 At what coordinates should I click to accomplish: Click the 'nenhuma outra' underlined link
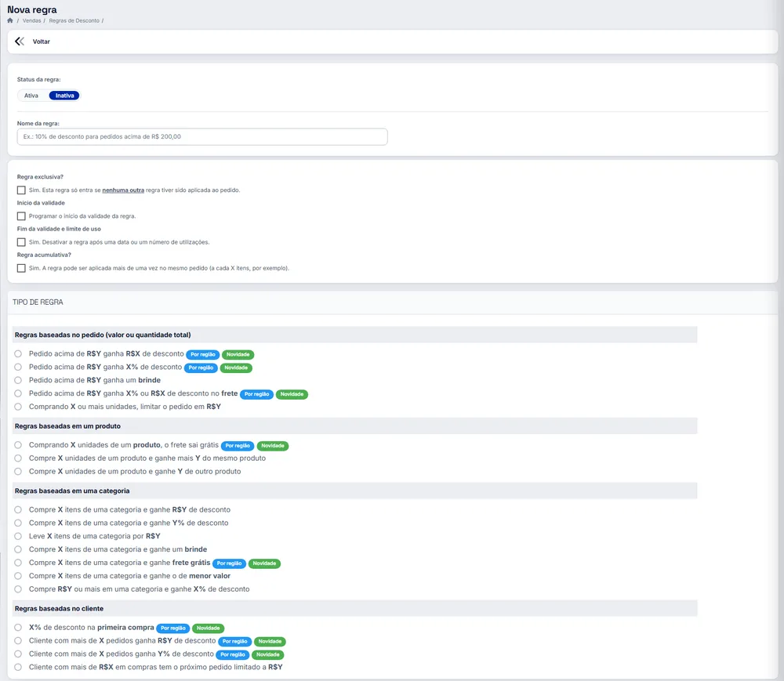pyautogui.click(x=123, y=190)
